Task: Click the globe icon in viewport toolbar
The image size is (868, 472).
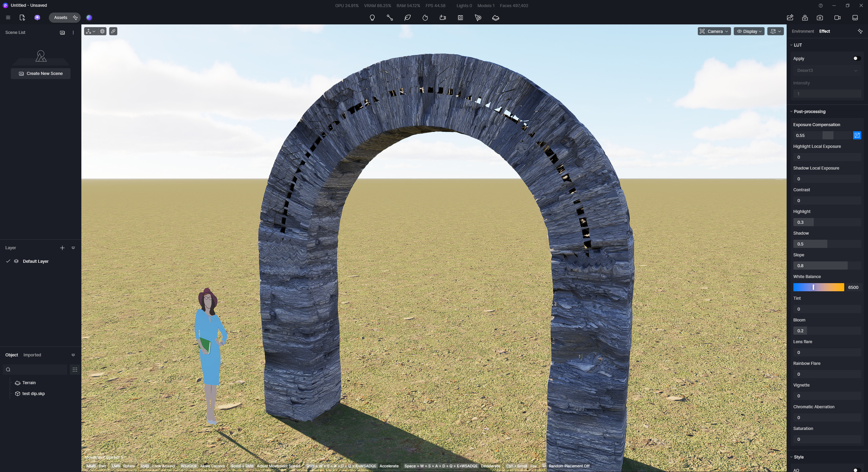Action: 102,31
